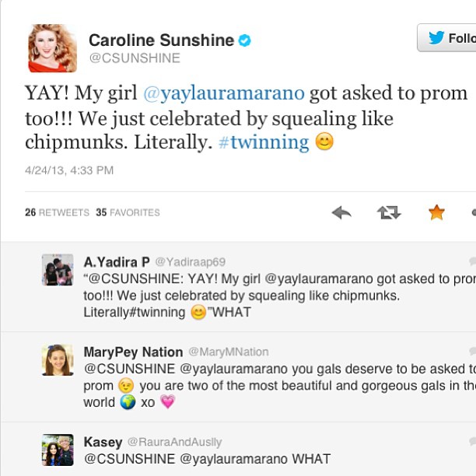The height and width of the screenshot is (476, 476).
Task: Open the @yaylauramarano mention link
Action: (224, 94)
